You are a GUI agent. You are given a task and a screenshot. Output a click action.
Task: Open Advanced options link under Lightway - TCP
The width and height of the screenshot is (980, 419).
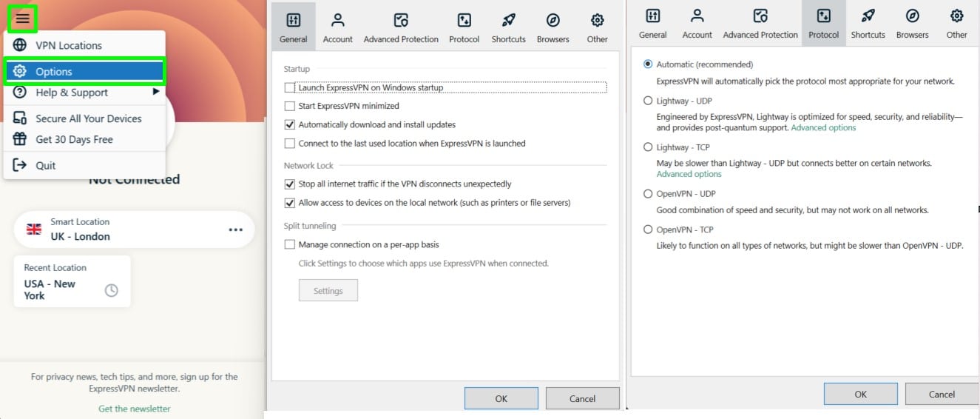[689, 174]
